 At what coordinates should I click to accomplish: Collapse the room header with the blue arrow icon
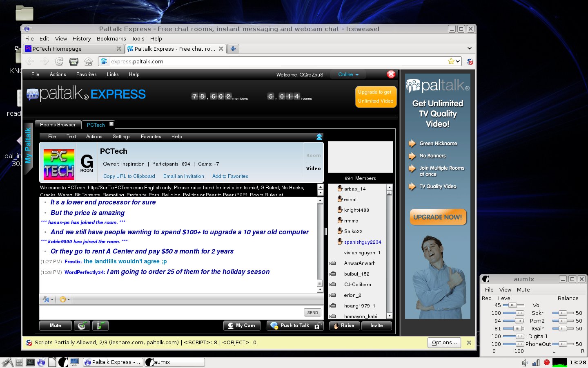click(x=319, y=137)
